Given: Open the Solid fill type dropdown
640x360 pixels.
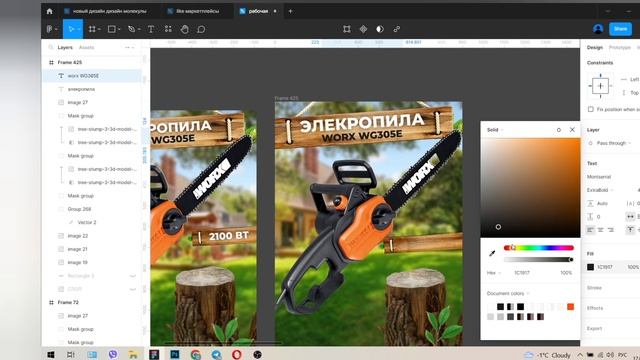Looking at the screenshot, I should pyautogui.click(x=495, y=130).
